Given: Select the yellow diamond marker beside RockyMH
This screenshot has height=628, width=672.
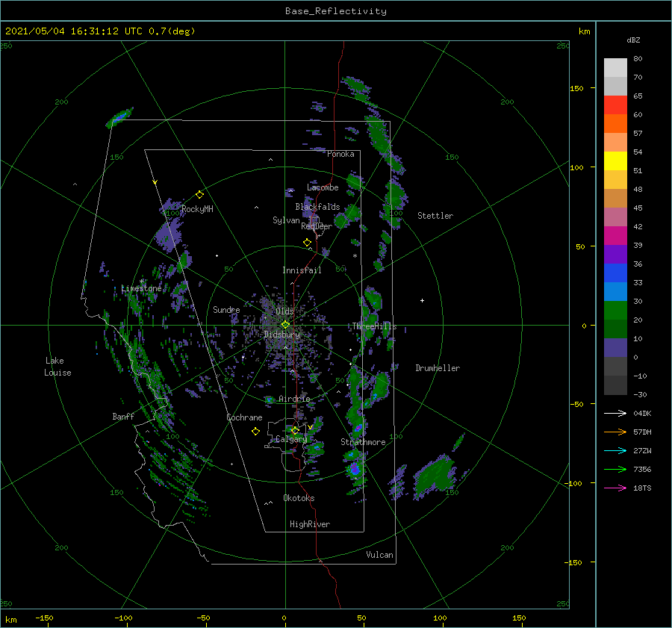Looking at the screenshot, I should click(x=199, y=195).
